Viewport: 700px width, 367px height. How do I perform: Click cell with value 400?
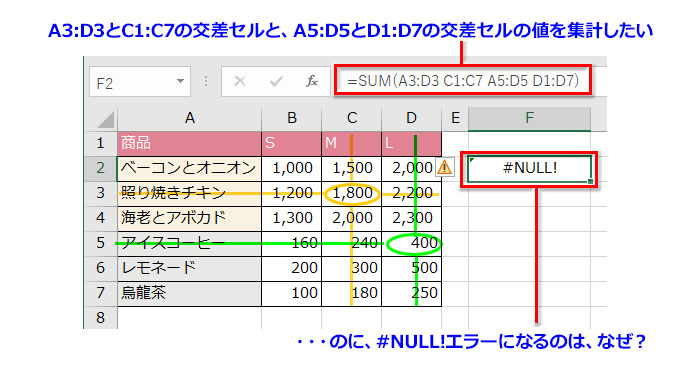pyautogui.click(x=412, y=243)
